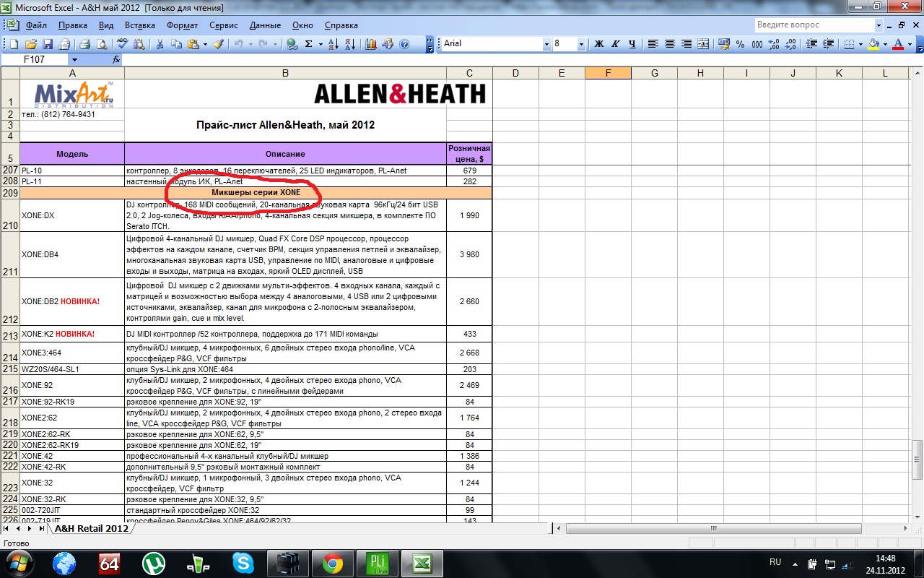Image resolution: width=924 pixels, height=578 pixels.
Task: Click the AutoSum sigma icon
Action: 309,44
